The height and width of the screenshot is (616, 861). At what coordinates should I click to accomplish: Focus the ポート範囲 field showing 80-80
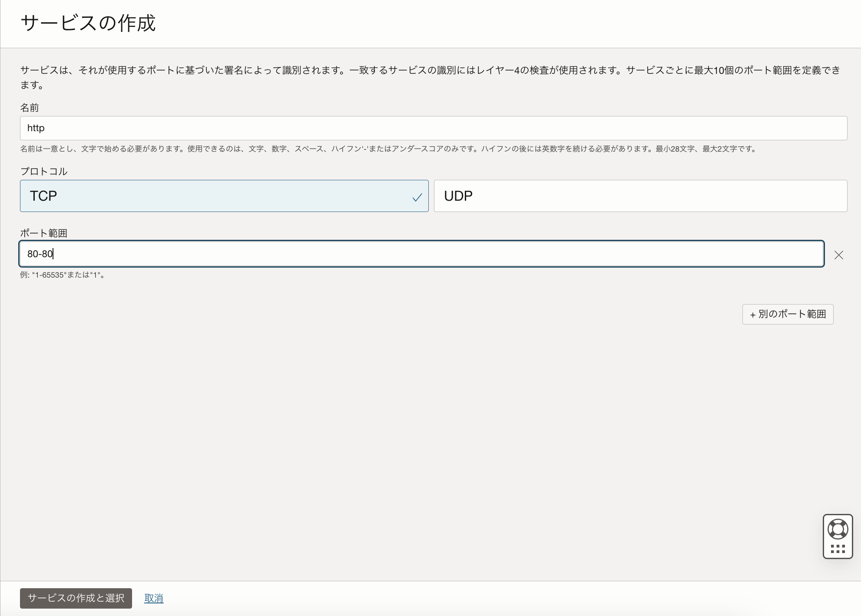pyautogui.click(x=421, y=254)
